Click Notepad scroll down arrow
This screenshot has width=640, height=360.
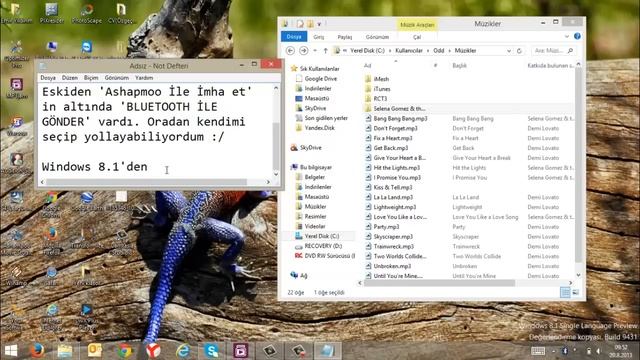[276, 174]
